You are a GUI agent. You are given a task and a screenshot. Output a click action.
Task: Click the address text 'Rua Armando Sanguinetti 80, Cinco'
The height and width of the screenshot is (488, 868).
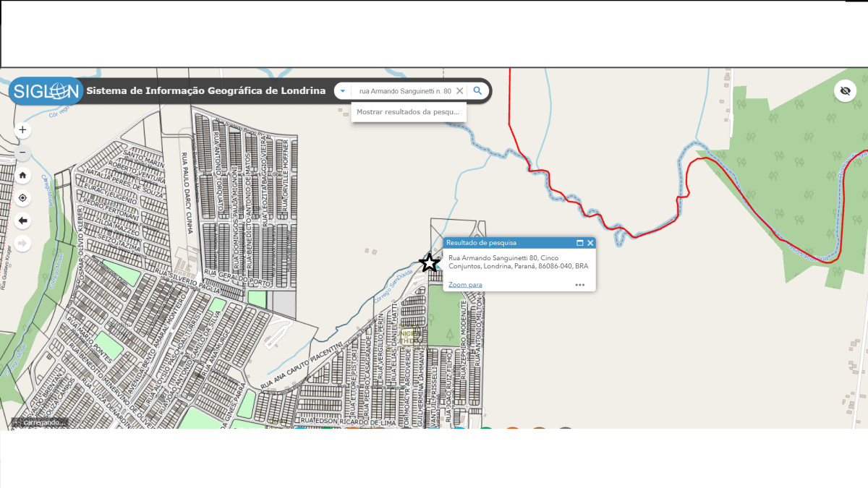503,257
